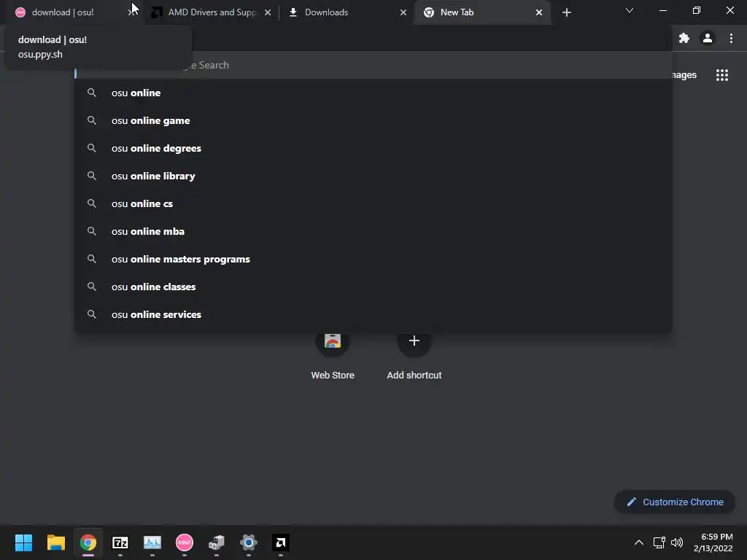The height and width of the screenshot is (560, 747).
Task: Switch to the AMD Drivers and Support tab
Action: click(x=212, y=12)
